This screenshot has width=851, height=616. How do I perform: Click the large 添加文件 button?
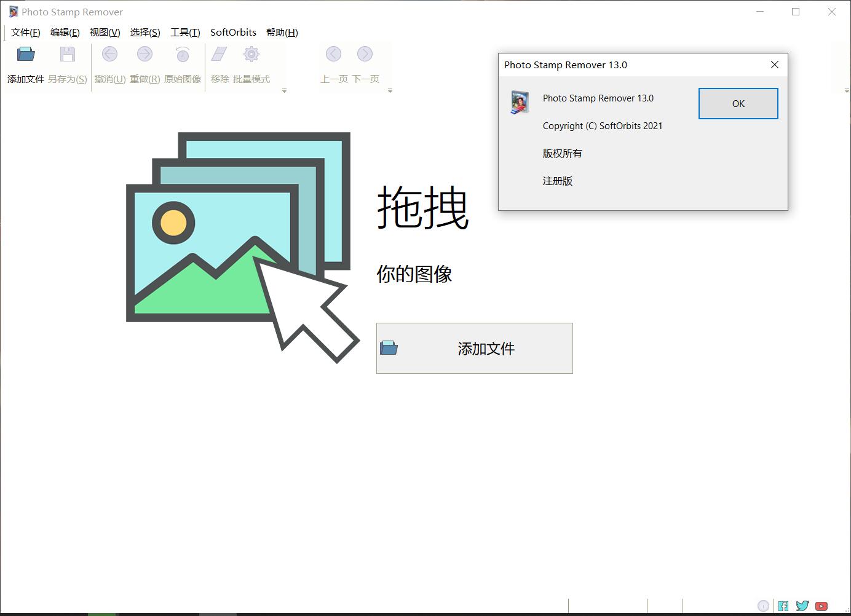coord(475,348)
